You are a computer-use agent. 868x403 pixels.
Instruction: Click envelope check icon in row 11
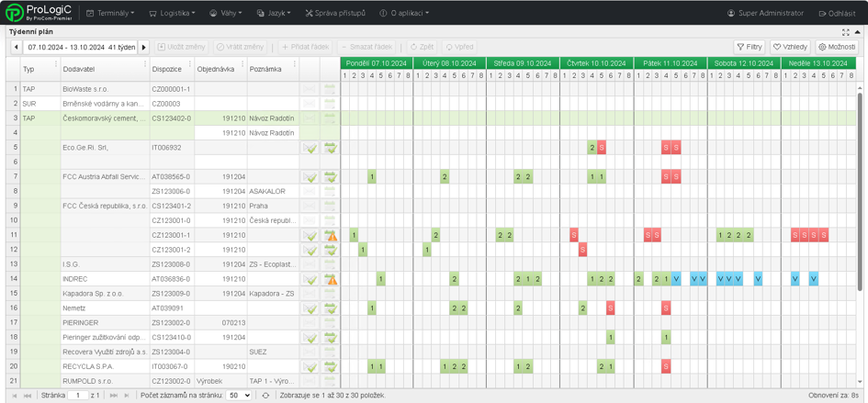click(310, 235)
